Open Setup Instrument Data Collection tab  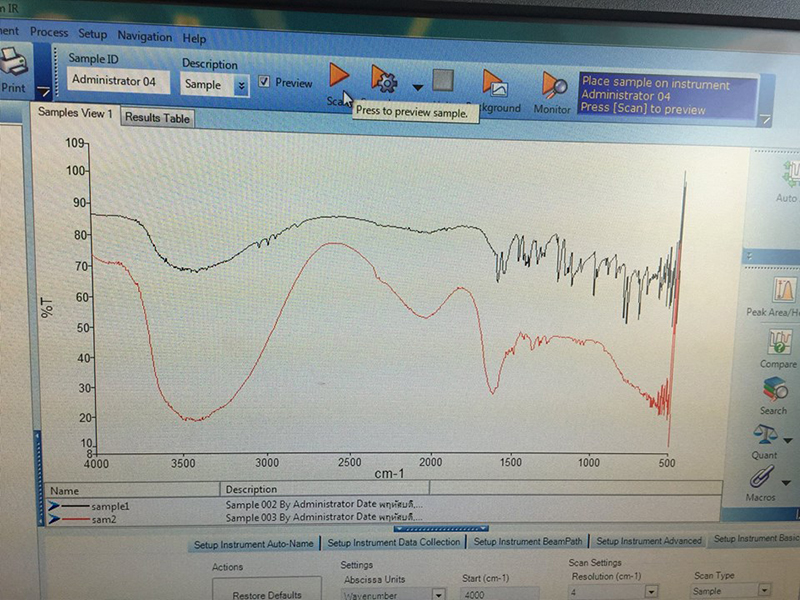pos(394,543)
